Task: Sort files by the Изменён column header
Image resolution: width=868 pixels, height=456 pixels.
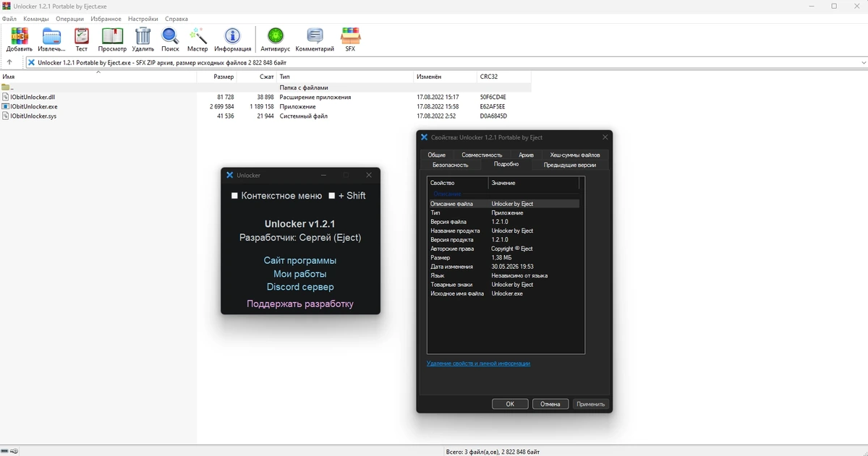Action: click(x=445, y=77)
